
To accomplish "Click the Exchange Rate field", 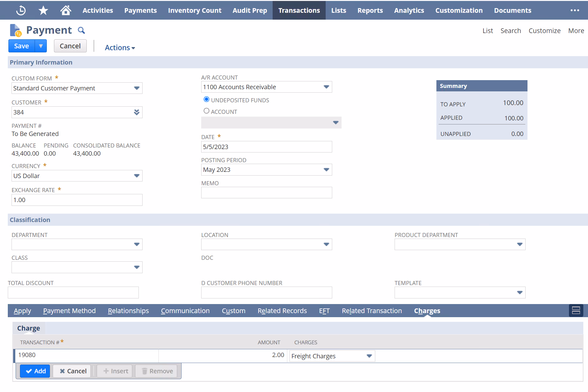I will (77, 200).
